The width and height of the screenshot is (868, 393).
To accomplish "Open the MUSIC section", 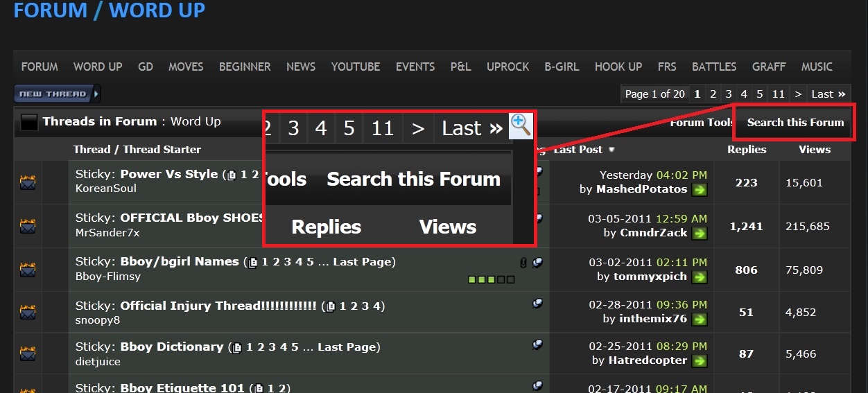I will (817, 67).
